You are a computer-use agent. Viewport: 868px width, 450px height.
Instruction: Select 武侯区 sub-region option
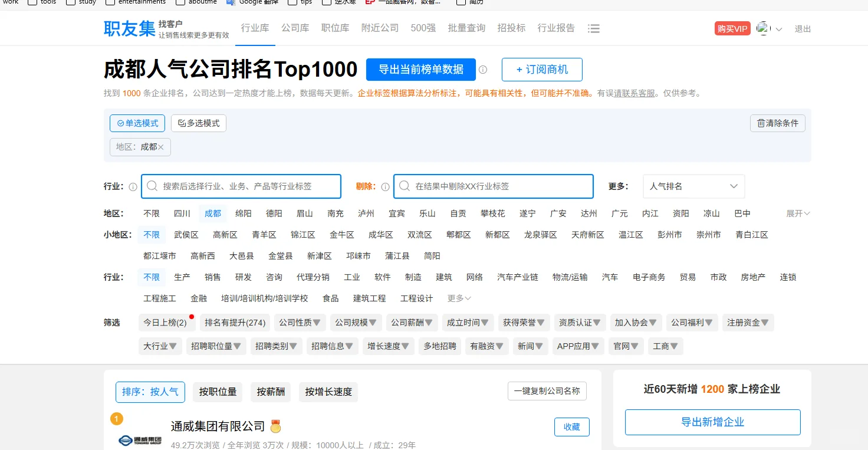point(186,235)
